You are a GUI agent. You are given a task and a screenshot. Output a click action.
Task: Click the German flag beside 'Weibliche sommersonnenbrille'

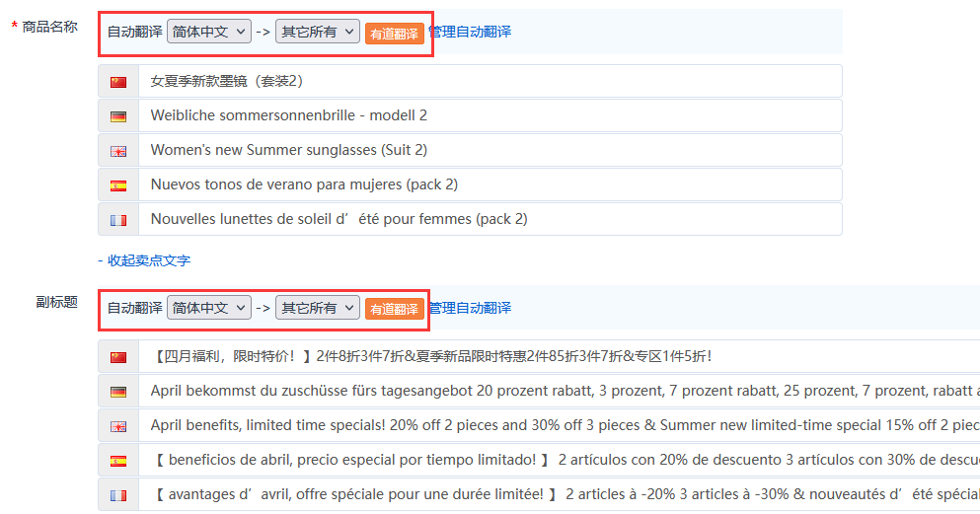(118, 116)
